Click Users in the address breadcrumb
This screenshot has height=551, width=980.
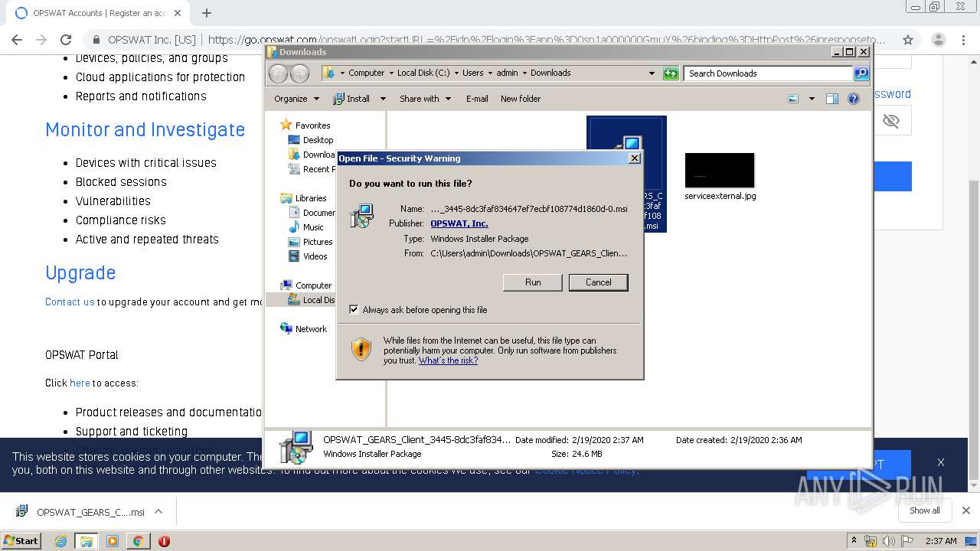pos(472,73)
